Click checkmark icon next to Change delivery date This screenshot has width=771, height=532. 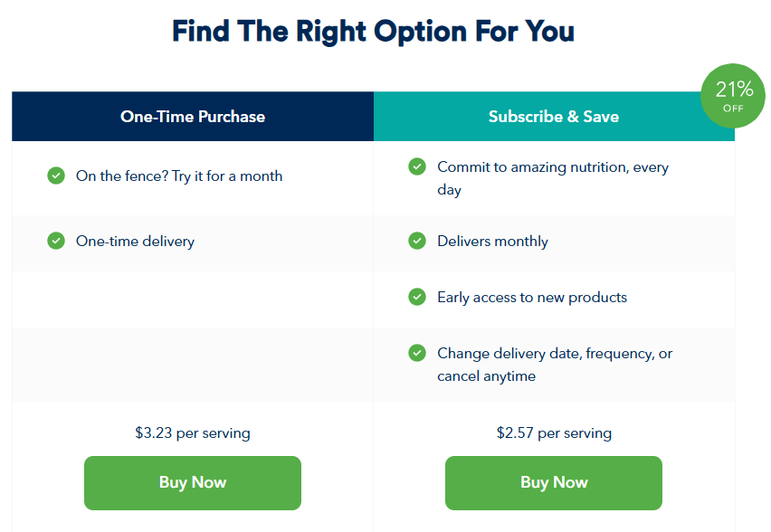click(x=417, y=353)
